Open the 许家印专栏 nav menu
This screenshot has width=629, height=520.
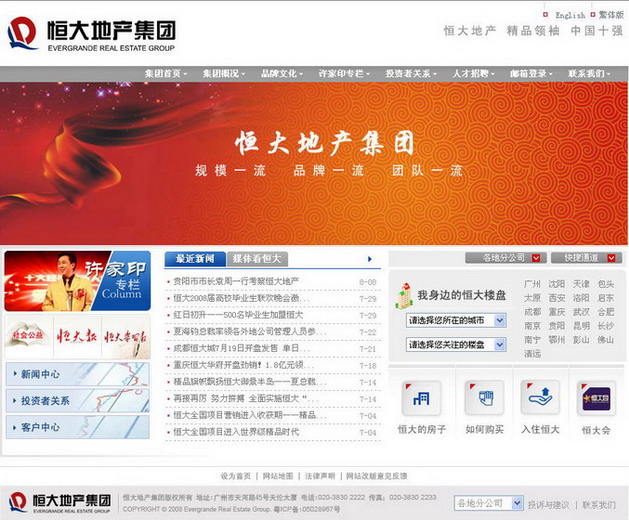(x=344, y=74)
